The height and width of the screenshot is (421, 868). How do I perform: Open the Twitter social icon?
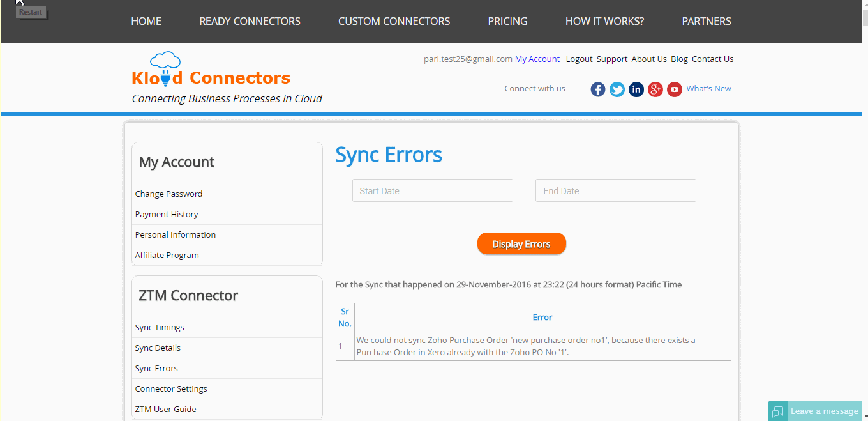pos(617,89)
